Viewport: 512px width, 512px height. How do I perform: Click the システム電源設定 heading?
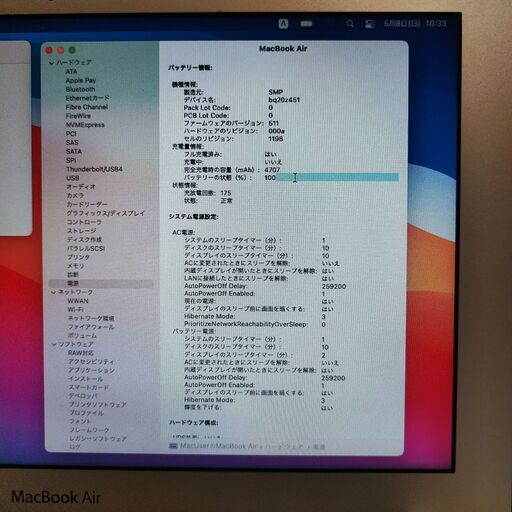(x=194, y=217)
